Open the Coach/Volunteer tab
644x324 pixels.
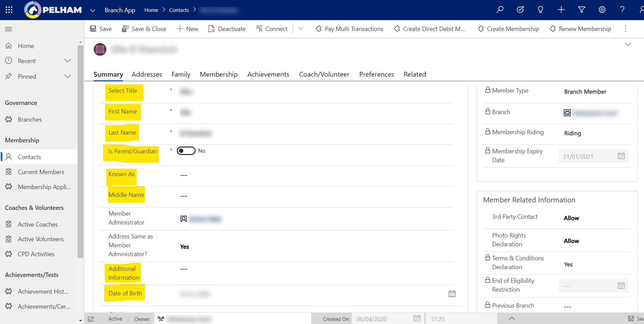click(x=324, y=74)
